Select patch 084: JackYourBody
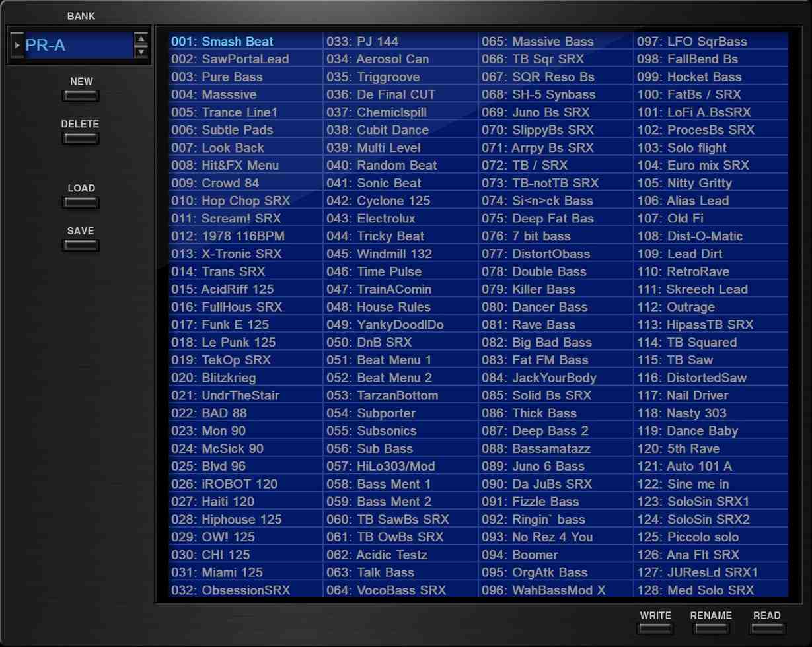This screenshot has height=647, width=812. pyautogui.click(x=555, y=378)
